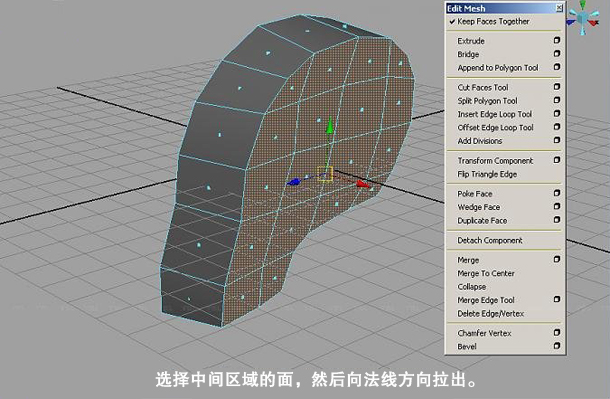Open Merge options box
Screen dimensions: 610x399
557,259
